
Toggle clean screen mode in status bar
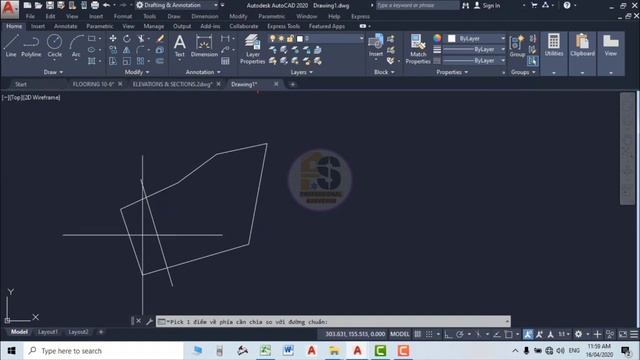click(622, 334)
